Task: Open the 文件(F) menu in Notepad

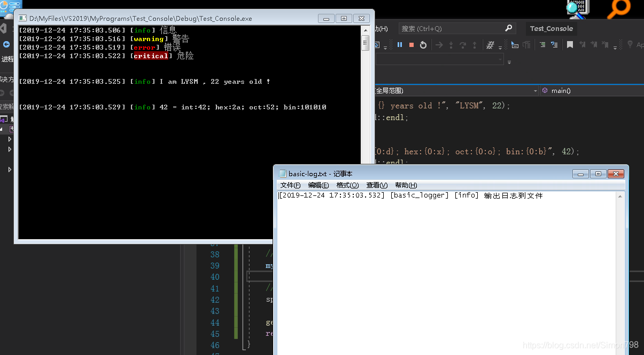Action: click(291, 185)
